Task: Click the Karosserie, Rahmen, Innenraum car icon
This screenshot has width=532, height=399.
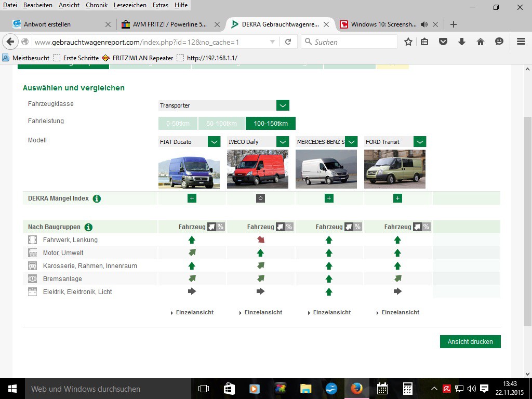Action: pyautogui.click(x=32, y=265)
